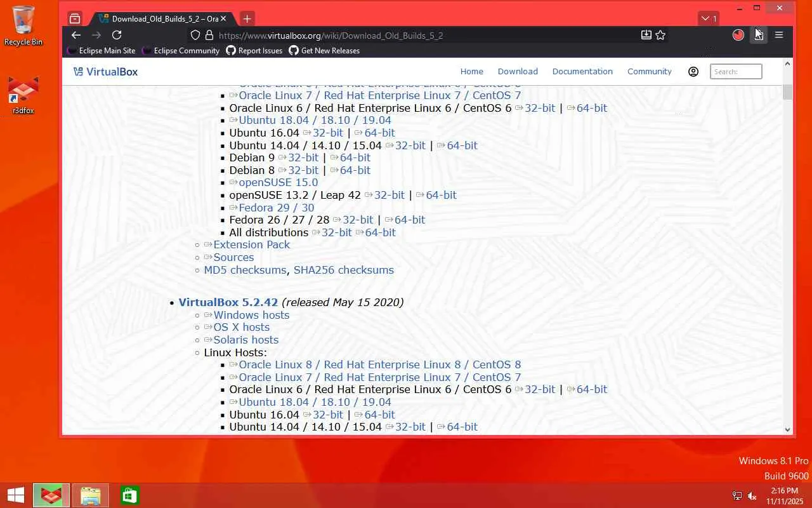Open File Explorer from the taskbar

coord(91,495)
